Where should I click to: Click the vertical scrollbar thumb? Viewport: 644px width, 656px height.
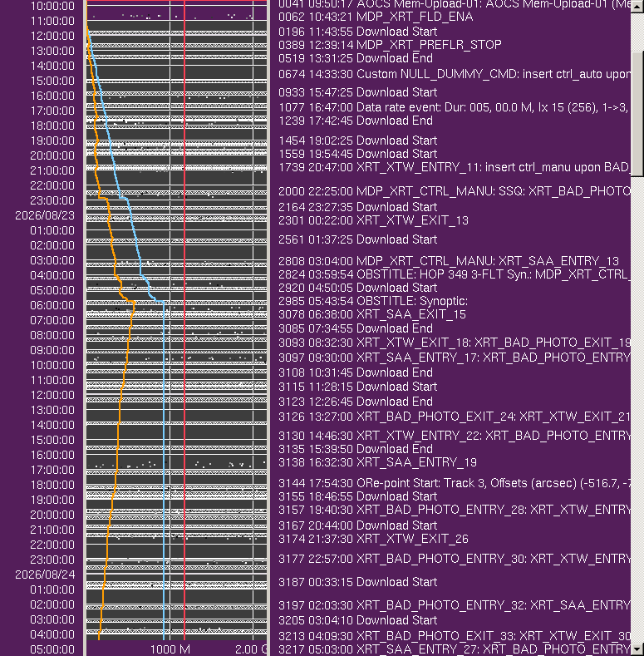pyautogui.click(x=637, y=114)
